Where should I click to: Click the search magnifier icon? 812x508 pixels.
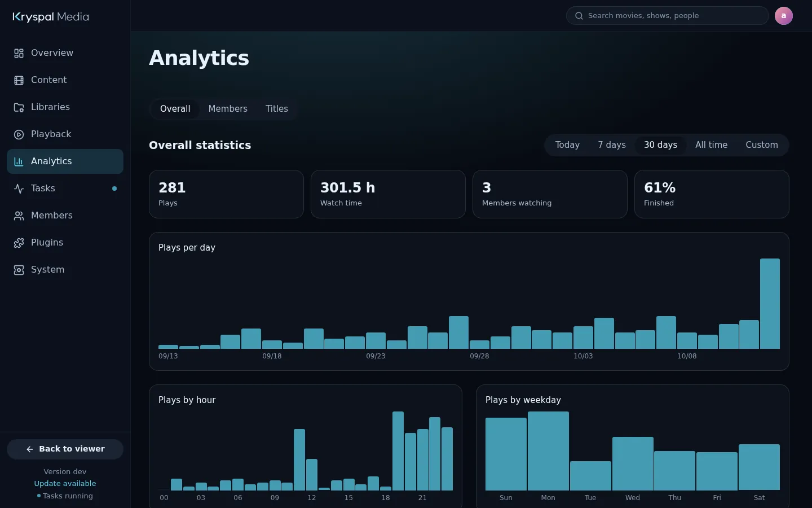(x=579, y=16)
